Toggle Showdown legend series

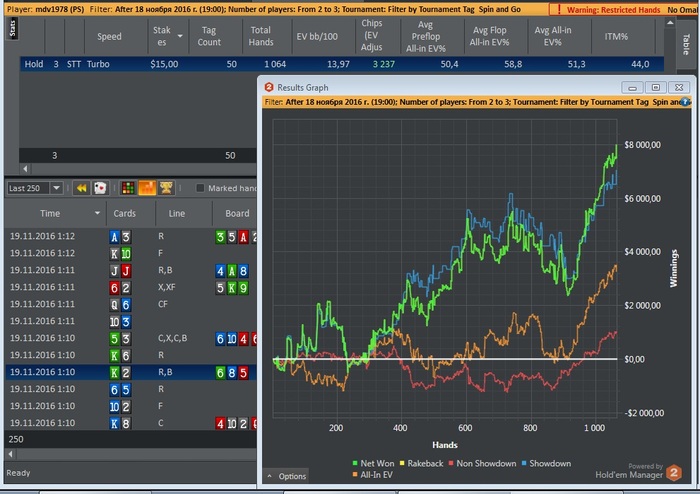546,464
